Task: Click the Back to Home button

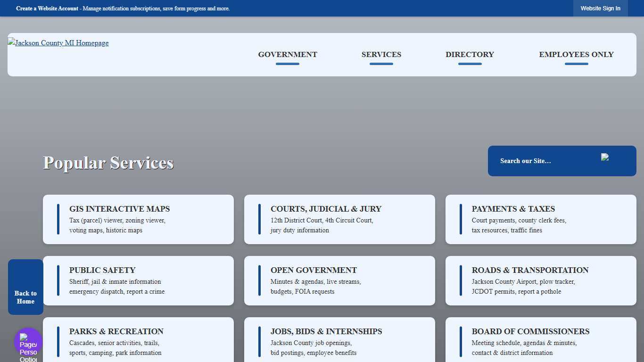Action: [25, 287]
